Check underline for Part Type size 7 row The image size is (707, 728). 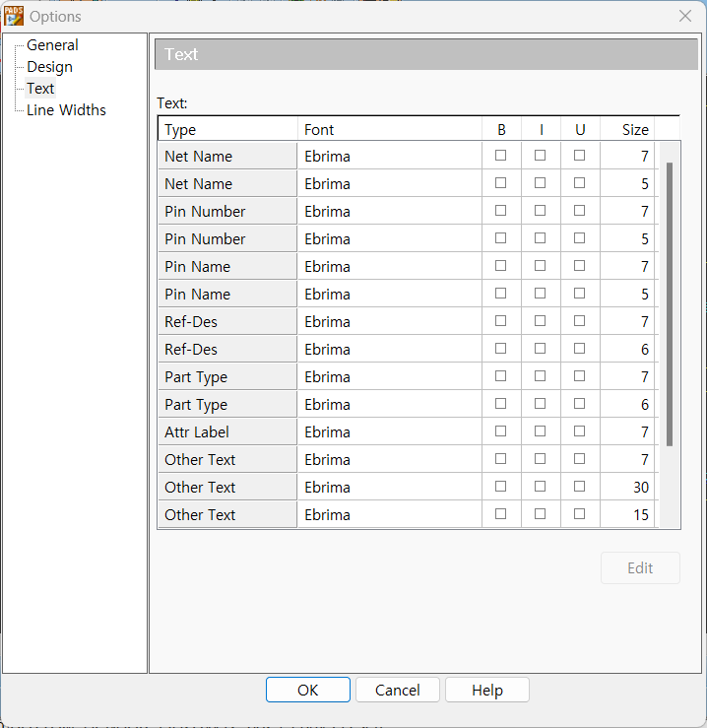tap(579, 376)
